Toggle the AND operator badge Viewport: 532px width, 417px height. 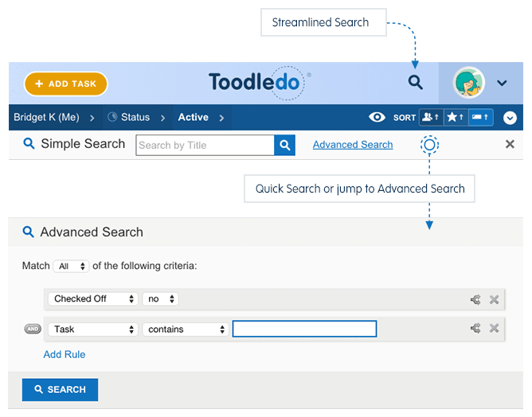(x=33, y=329)
